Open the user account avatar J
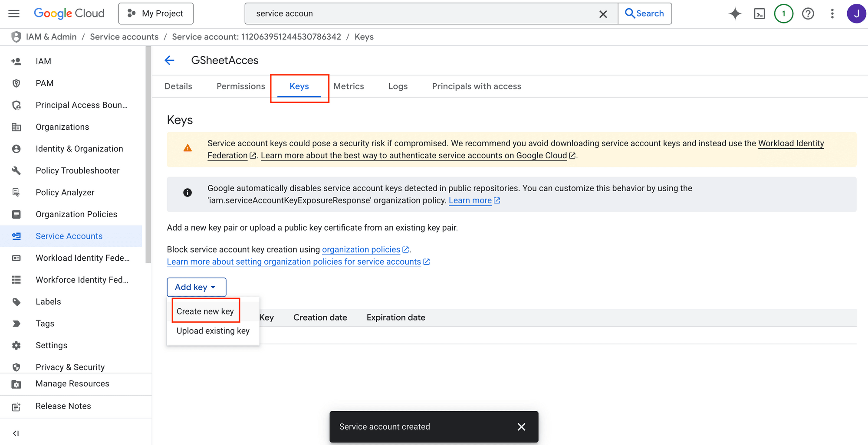This screenshot has height=445, width=868. coord(857,13)
